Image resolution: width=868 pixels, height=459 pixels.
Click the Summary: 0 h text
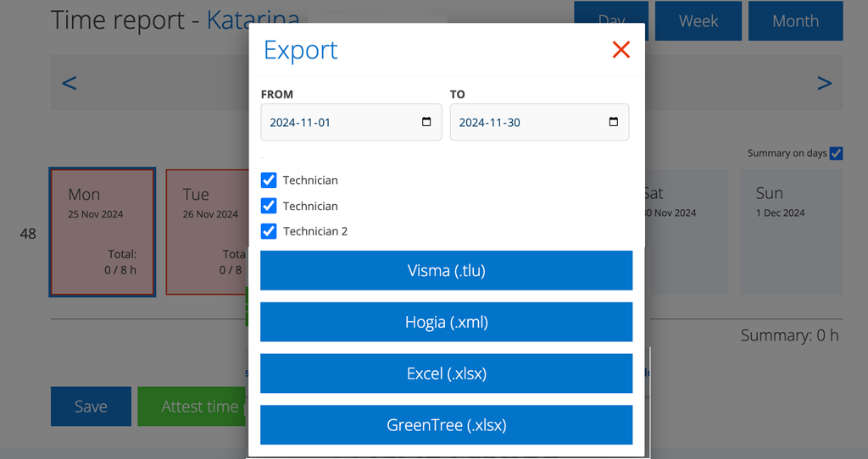(x=789, y=335)
